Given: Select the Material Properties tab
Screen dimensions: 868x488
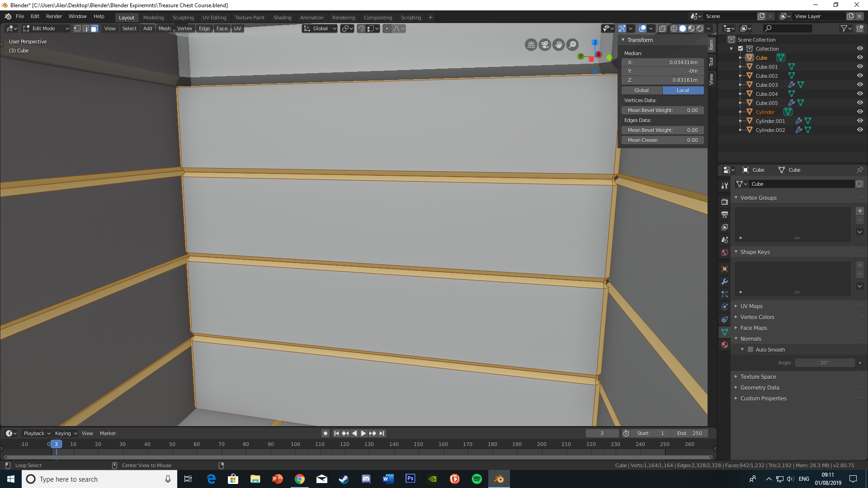Looking at the screenshot, I should tap(725, 345).
